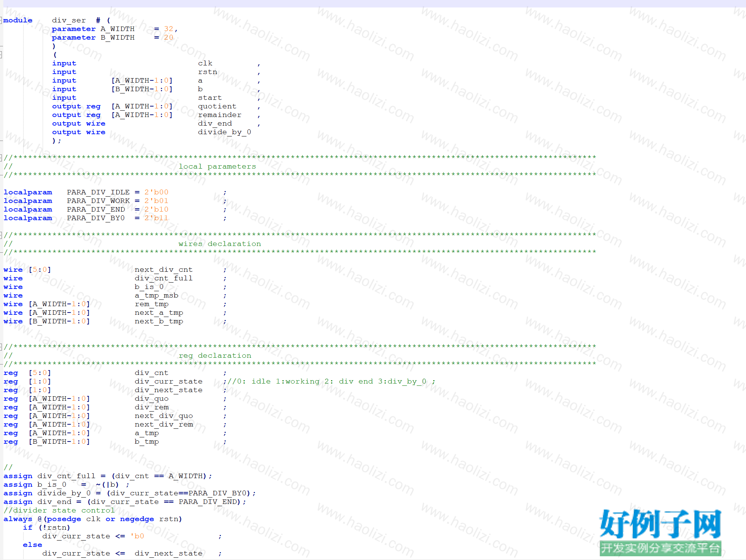Click the 'PARA_DIV_WORK' localparam name
The width and height of the screenshot is (746, 560).
[x=98, y=201]
